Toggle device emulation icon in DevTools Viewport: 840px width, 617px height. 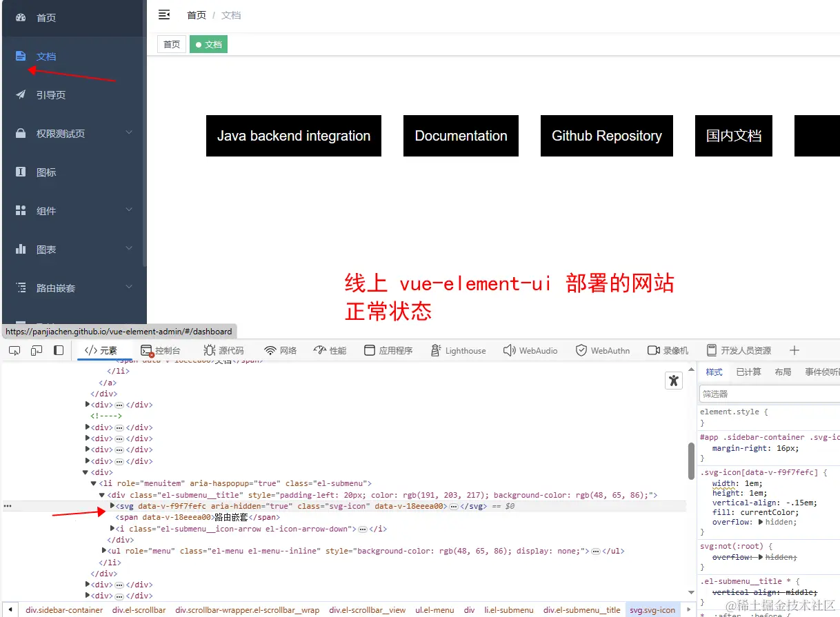pos(37,351)
